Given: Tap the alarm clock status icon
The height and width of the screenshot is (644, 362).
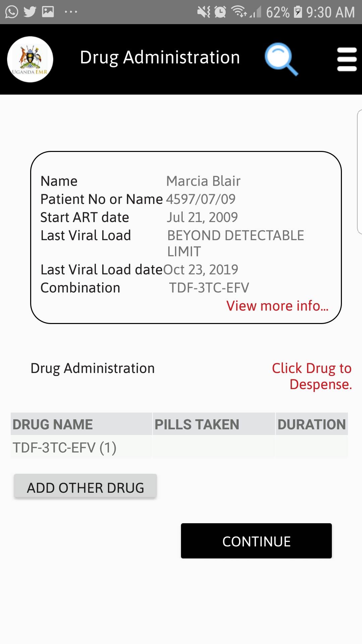Looking at the screenshot, I should [220, 12].
